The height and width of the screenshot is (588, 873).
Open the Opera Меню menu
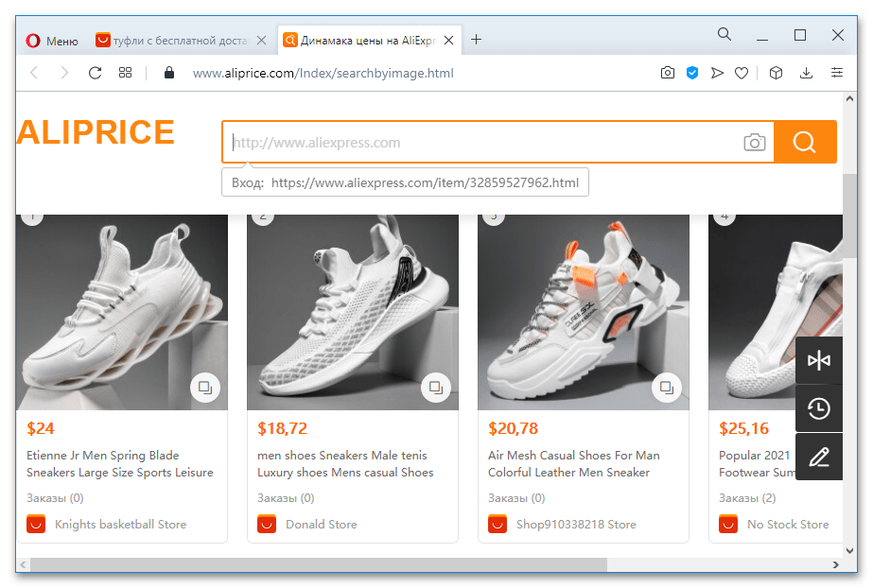click(52, 40)
